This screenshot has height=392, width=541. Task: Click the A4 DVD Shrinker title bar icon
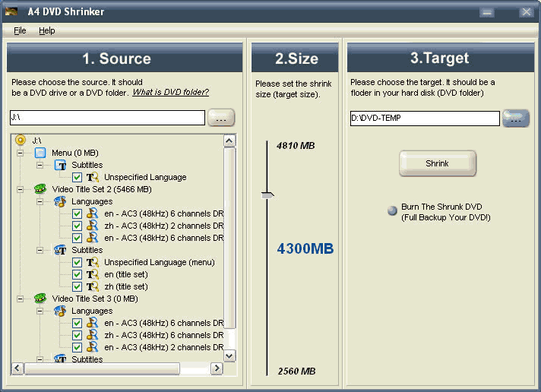[11, 11]
